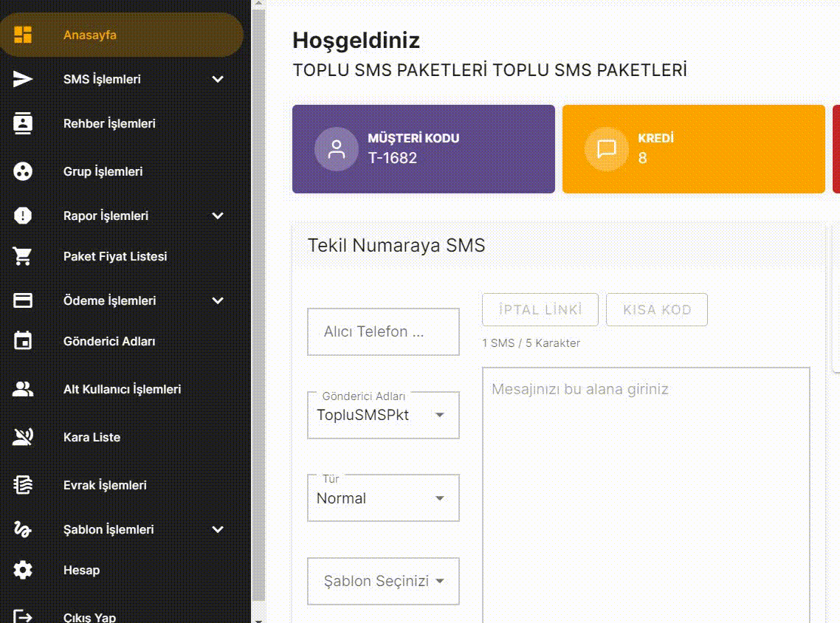Expand the Şablon İşlemleri submenu chevron
This screenshot has width=840, height=623.
pos(218,529)
